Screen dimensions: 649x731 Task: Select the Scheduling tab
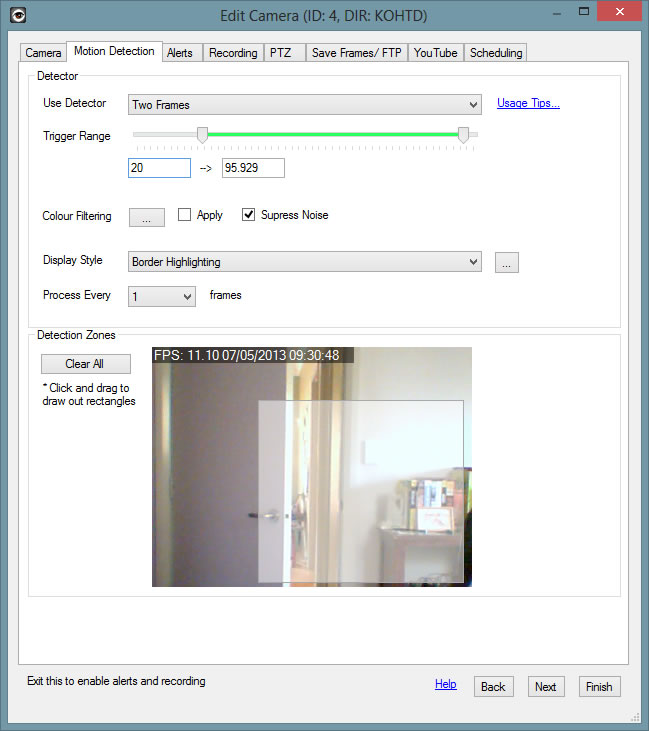496,53
